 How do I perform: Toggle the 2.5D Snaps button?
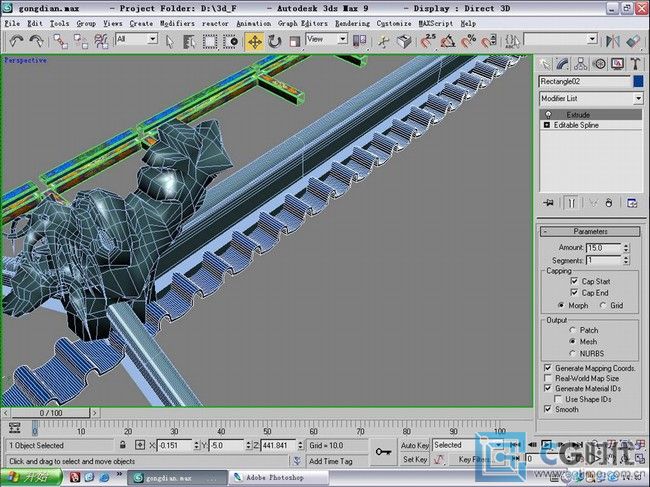(x=428, y=41)
